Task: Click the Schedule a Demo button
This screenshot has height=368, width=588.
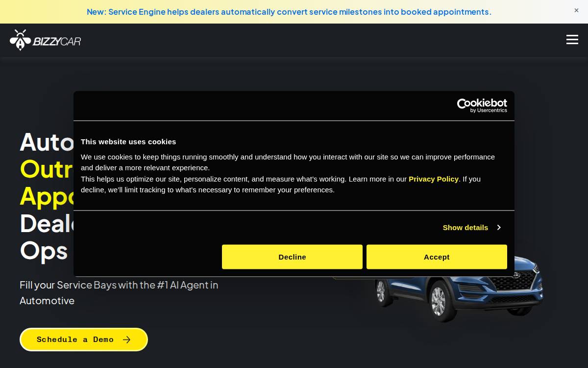Action: pyautogui.click(x=84, y=340)
